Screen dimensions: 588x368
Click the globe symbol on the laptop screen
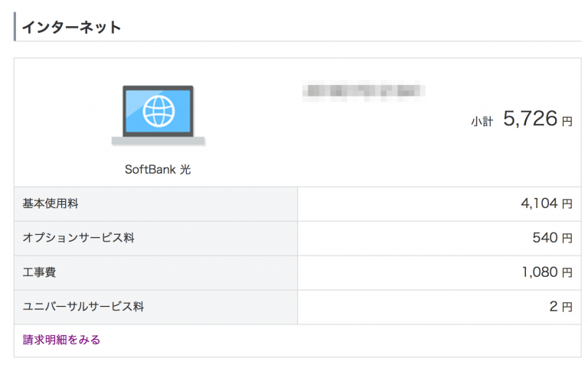click(158, 110)
